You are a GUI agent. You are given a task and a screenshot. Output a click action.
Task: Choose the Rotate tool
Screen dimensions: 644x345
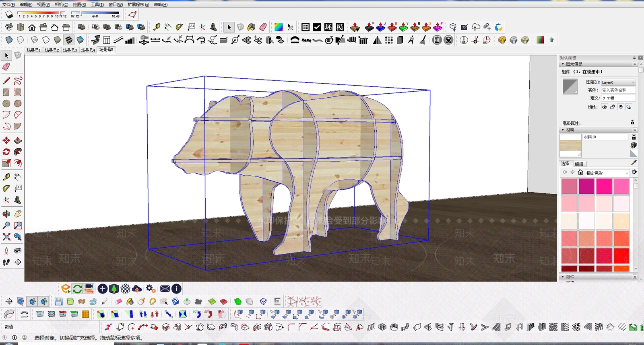click(x=6, y=152)
